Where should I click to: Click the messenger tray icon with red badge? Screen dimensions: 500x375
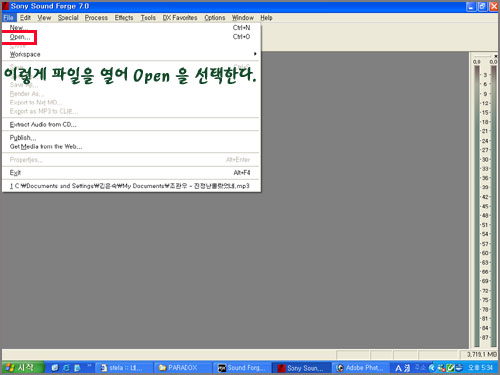coord(441,368)
